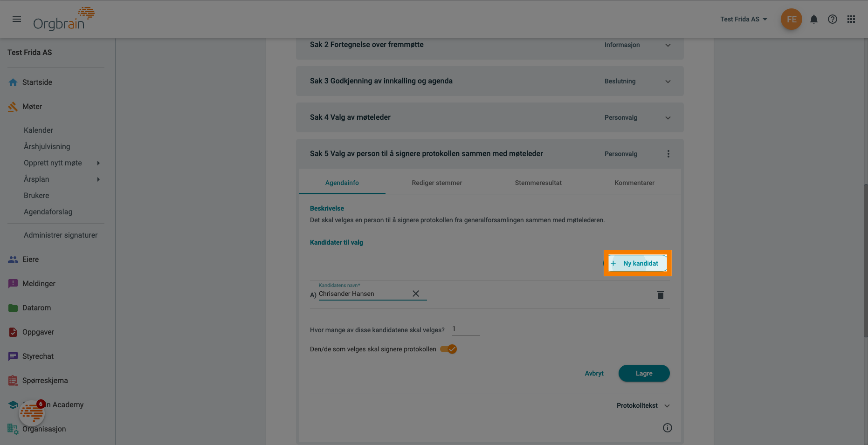Expand Sak 4 Valg av møteleder

668,118
